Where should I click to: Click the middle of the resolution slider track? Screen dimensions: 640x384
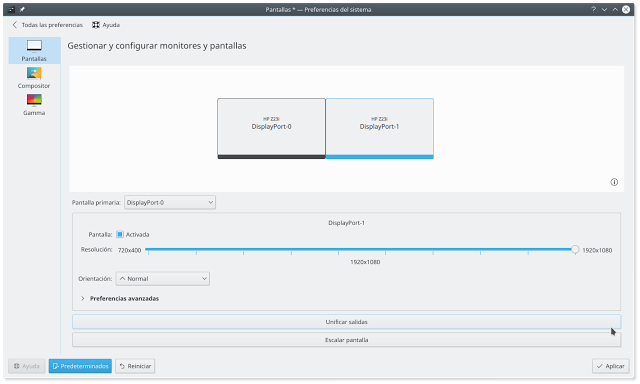click(362, 249)
